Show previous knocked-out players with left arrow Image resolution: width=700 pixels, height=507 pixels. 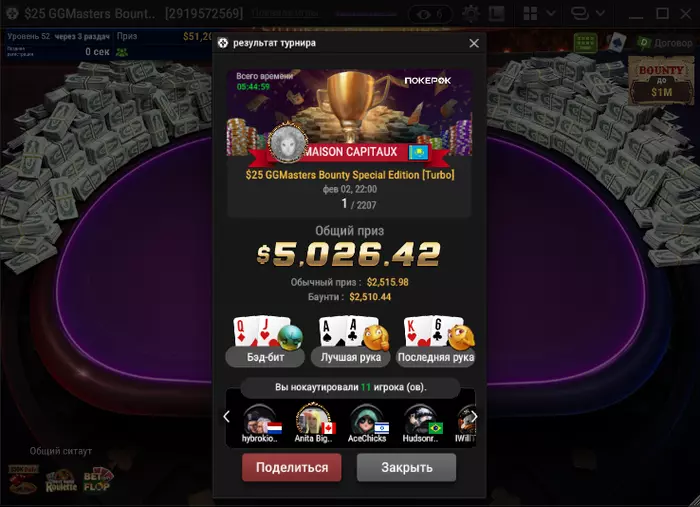tap(226, 417)
